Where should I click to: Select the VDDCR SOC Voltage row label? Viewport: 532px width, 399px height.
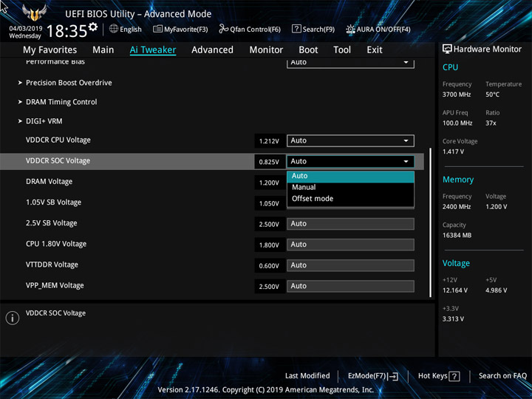click(58, 161)
